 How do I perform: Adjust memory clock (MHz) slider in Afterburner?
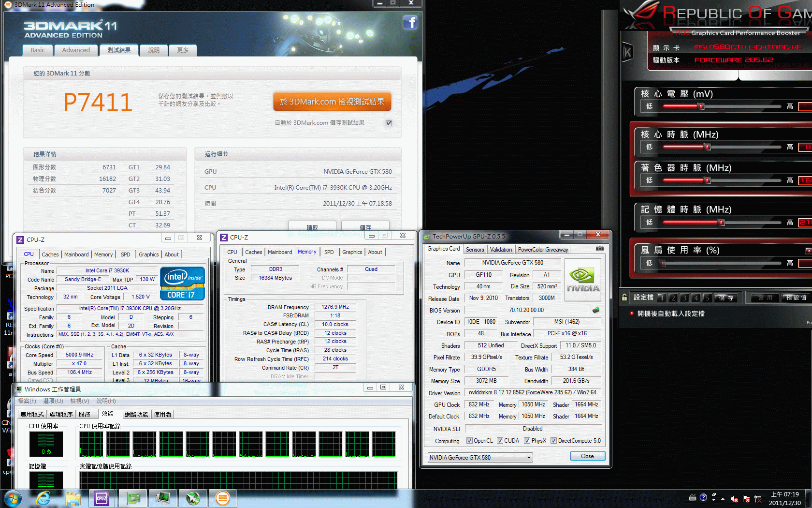(x=722, y=222)
